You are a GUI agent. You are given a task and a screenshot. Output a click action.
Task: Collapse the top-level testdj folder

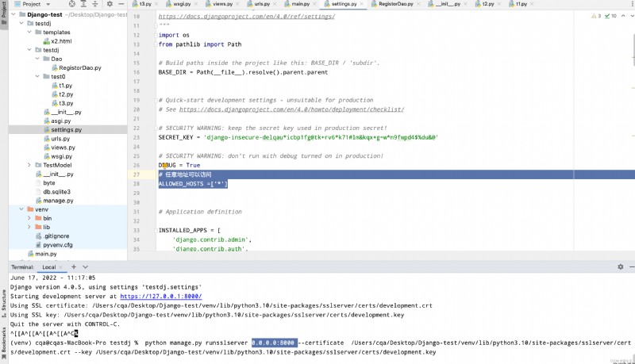click(x=21, y=23)
